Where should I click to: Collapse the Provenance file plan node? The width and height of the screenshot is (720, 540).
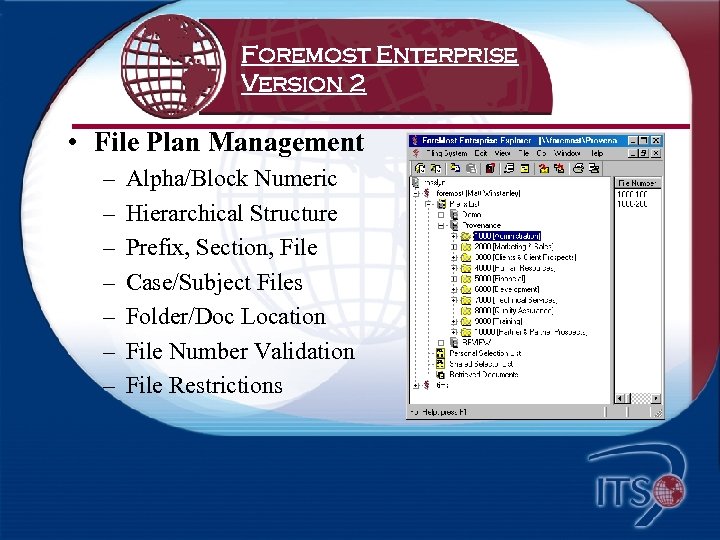[x=441, y=226]
